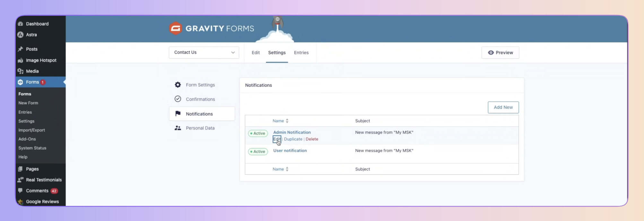Select New Form in Forms submenu
The width and height of the screenshot is (644, 221).
[x=28, y=103]
